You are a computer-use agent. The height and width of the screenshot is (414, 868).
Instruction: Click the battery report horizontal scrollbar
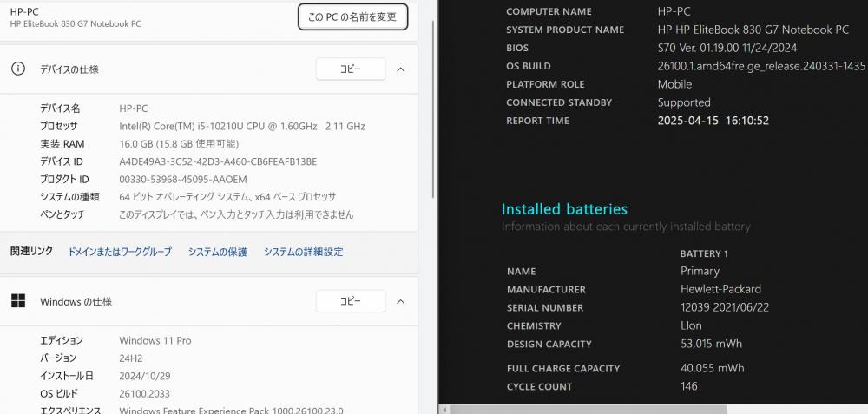588,410
